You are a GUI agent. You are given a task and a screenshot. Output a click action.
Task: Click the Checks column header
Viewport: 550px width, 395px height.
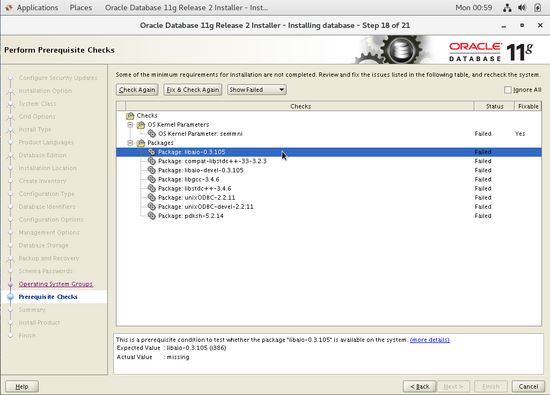coord(300,106)
